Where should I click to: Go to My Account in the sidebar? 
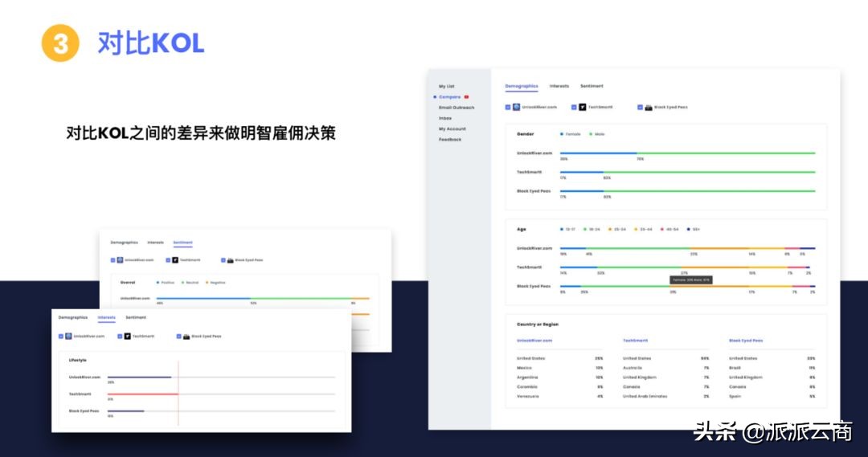click(x=452, y=129)
